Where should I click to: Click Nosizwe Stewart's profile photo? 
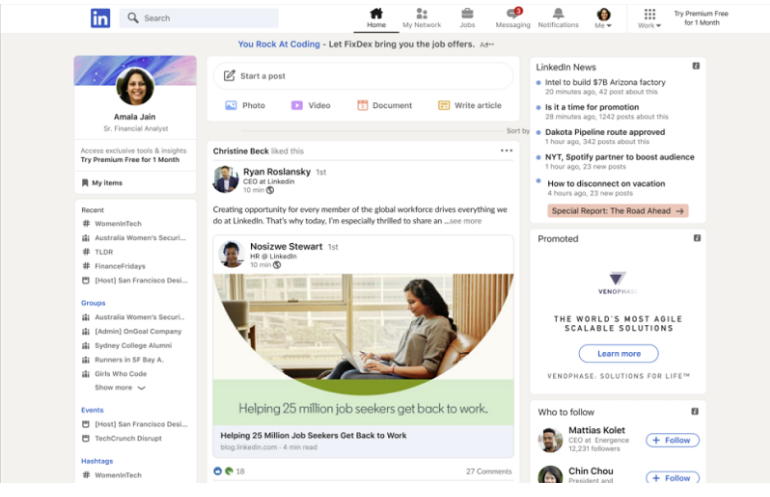[231, 254]
